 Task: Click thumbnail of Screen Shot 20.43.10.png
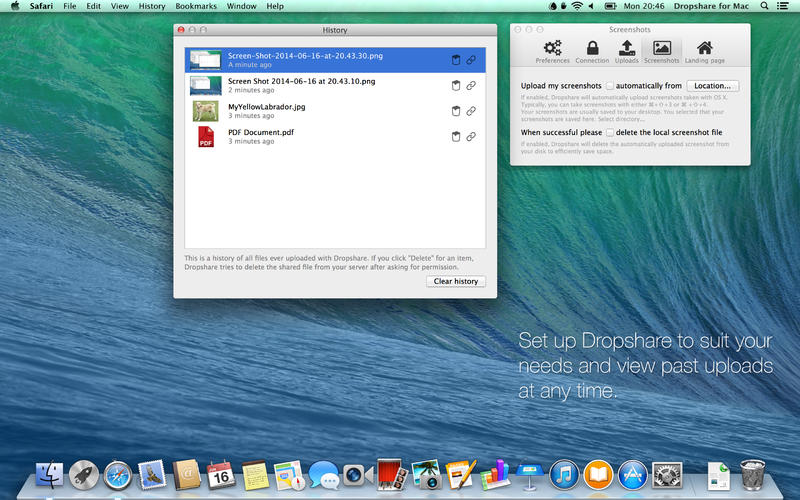206,86
